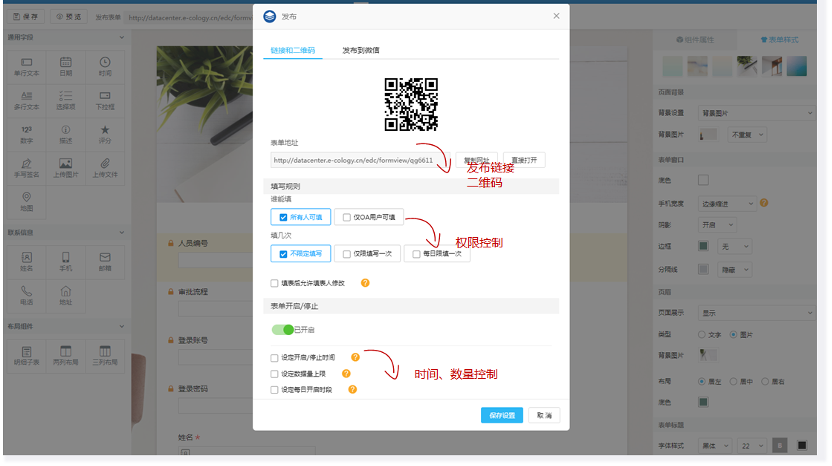Click help icon next to 设定开启/停止时间
Screen dimensions: 832x466
[x=355, y=357]
